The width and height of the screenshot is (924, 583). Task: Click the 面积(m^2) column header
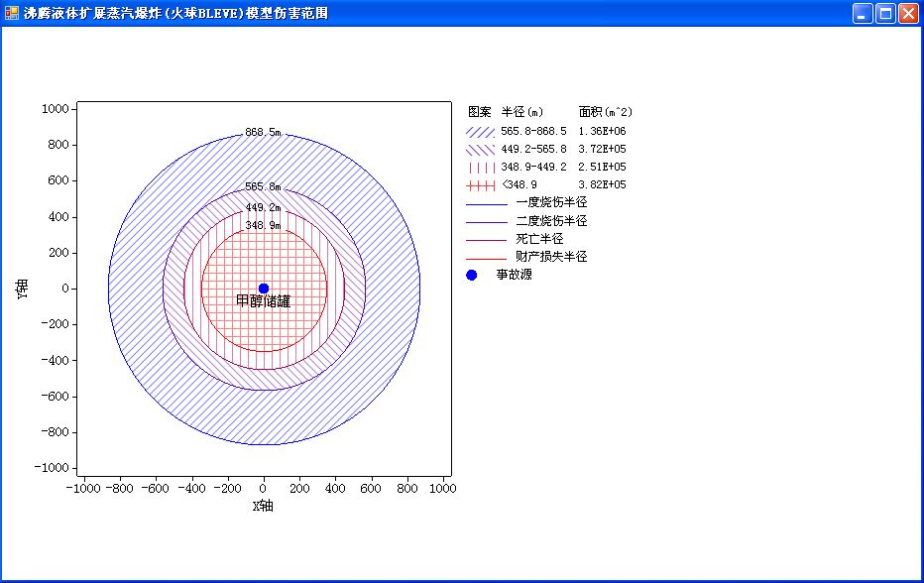point(605,112)
